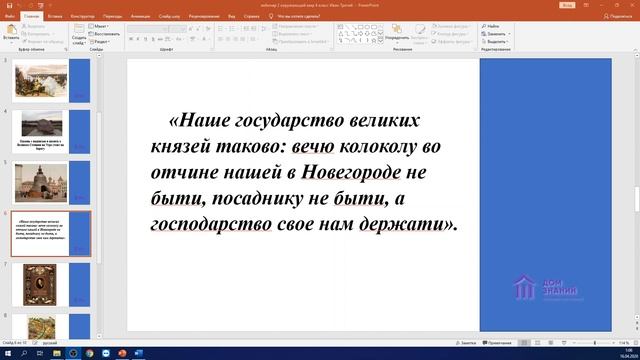Viewport: 640px width, 360px height.
Task: Switch to the Переходы ribbon tab
Action: click(112, 16)
